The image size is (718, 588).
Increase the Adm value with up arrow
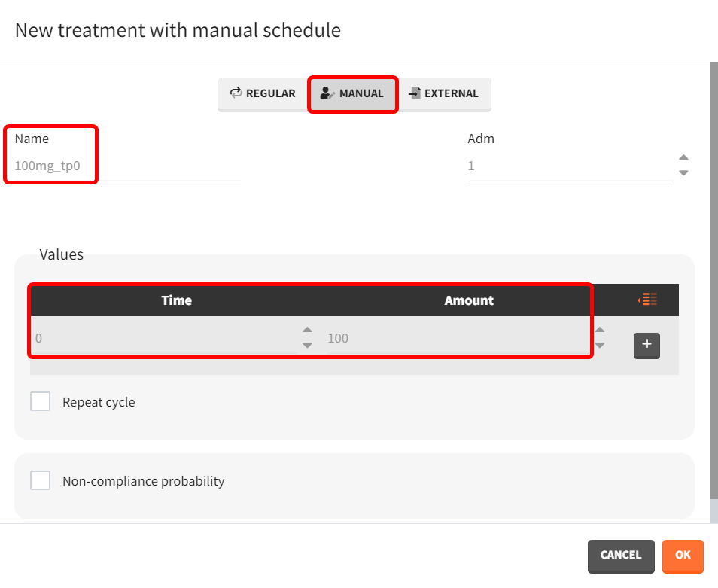click(x=683, y=158)
